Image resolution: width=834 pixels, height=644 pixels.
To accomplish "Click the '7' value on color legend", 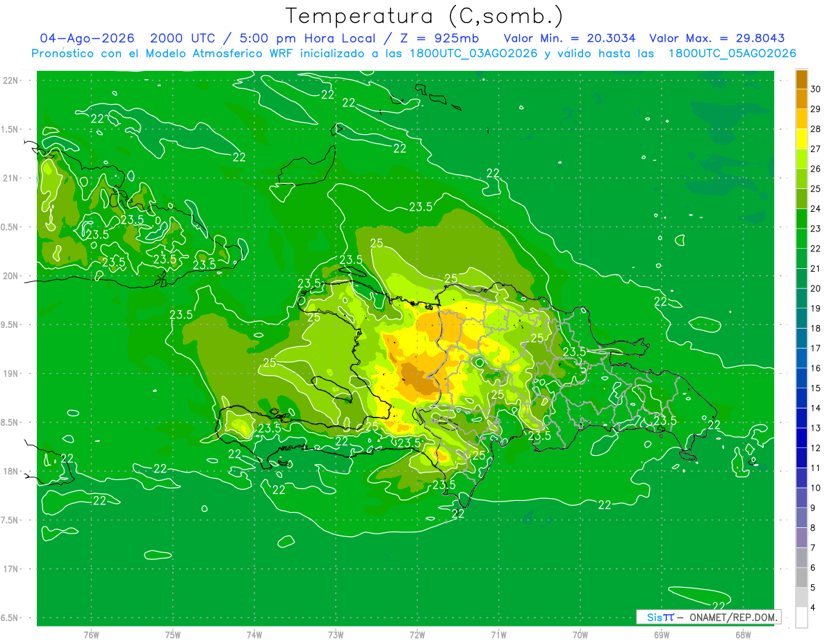I will 814,548.
